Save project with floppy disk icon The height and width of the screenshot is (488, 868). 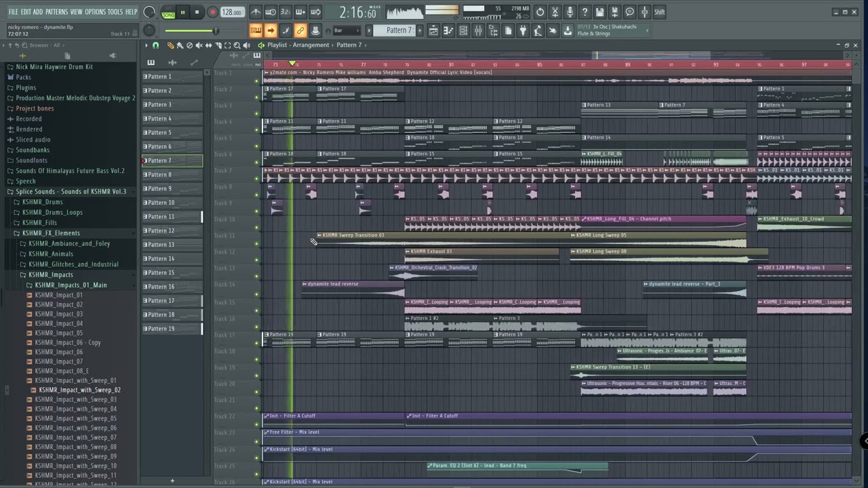coord(599,12)
